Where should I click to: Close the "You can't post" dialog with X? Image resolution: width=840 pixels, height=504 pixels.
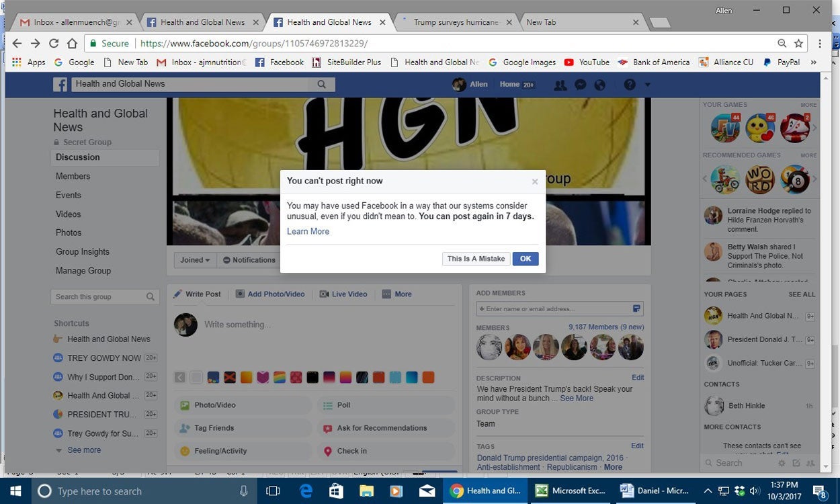point(535,181)
